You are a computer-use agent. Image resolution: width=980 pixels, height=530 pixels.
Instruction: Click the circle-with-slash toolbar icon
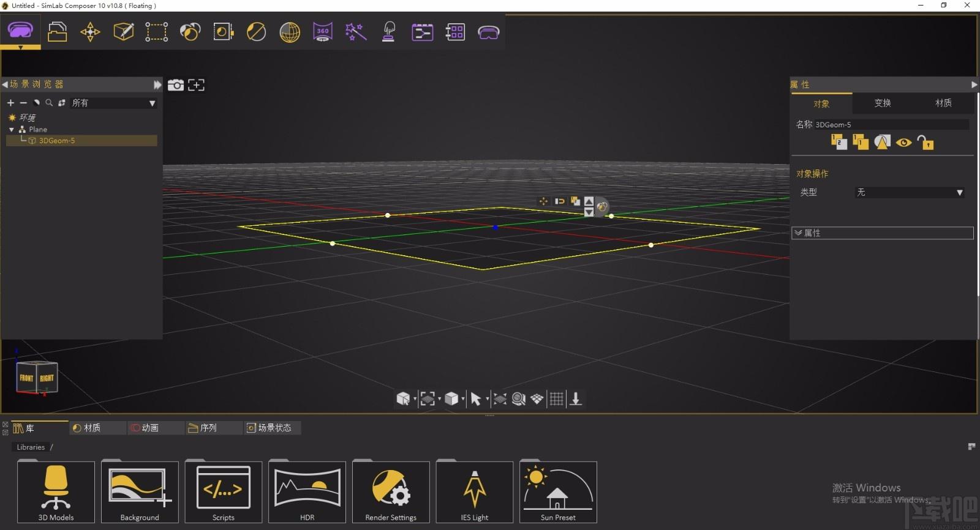pos(256,32)
